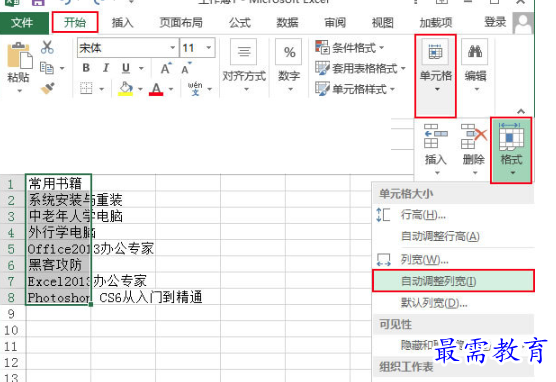This screenshot has height=382, width=556.
Task: Toggle Underline formatting
Action: point(126,68)
